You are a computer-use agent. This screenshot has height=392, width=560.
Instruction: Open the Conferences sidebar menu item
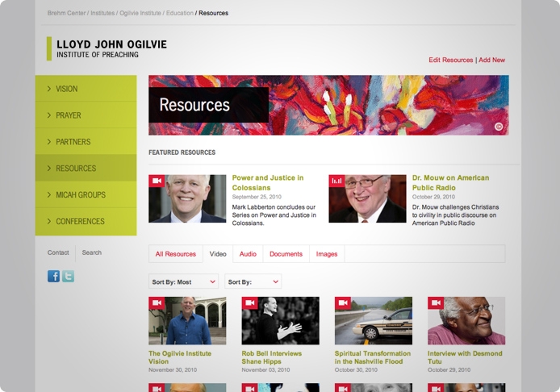click(x=86, y=221)
